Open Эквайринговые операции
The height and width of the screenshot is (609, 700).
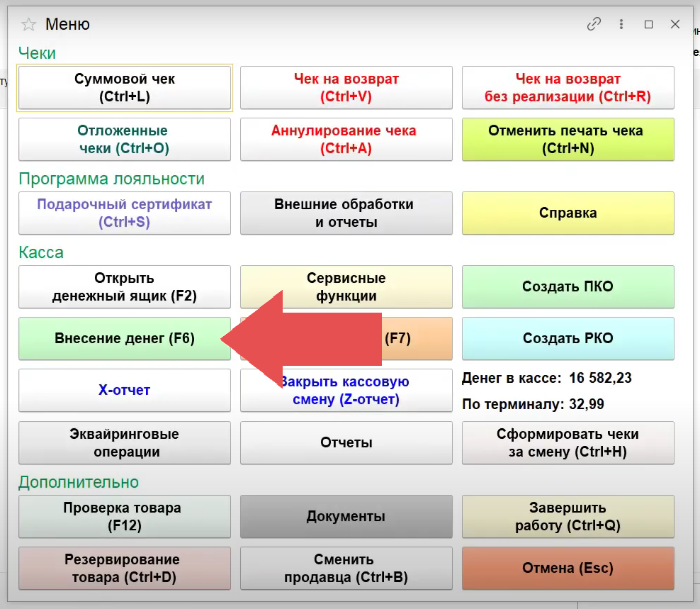[x=124, y=443]
